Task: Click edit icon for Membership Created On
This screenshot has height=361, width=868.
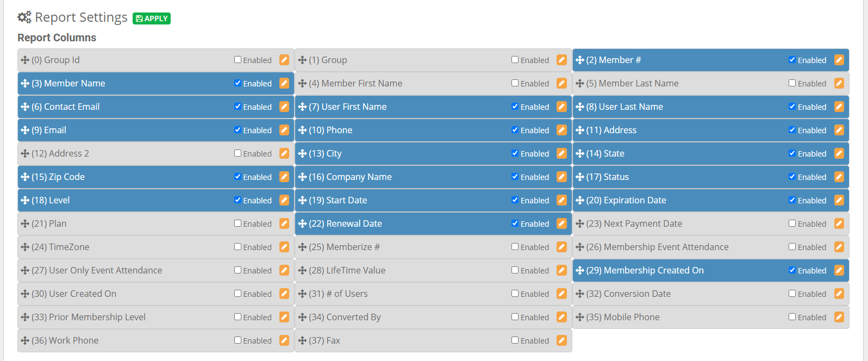Action: (839, 270)
